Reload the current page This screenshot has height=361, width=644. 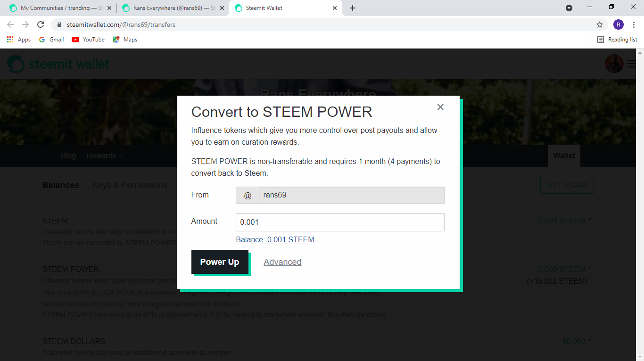click(41, 25)
